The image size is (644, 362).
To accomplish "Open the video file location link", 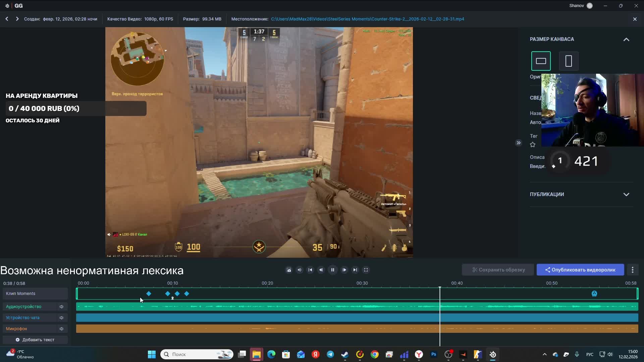I will (367, 19).
